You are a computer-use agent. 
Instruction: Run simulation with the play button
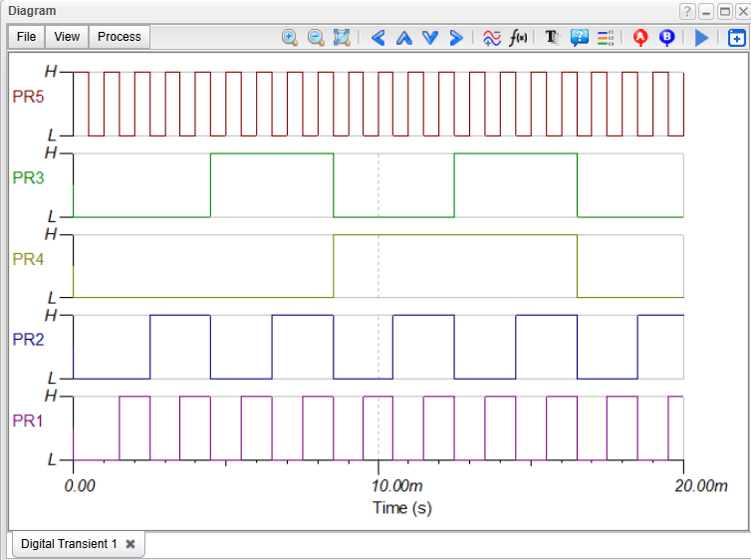coord(701,37)
